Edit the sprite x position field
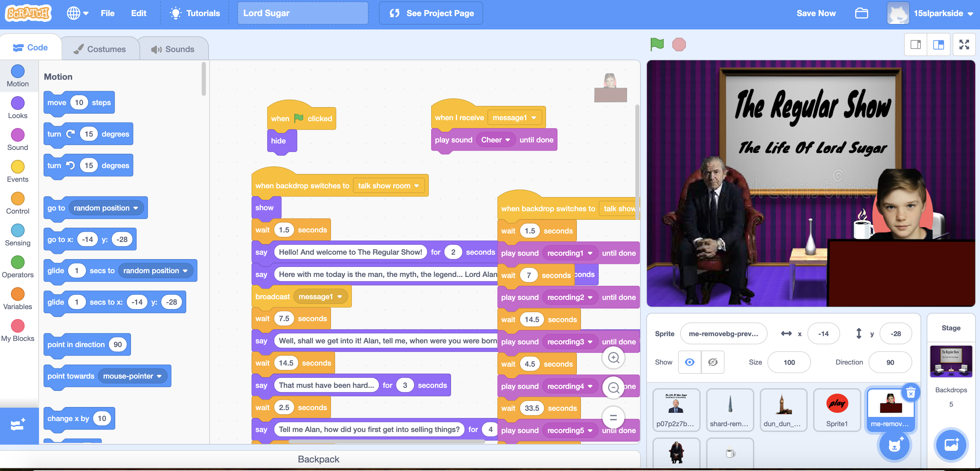 coord(823,333)
